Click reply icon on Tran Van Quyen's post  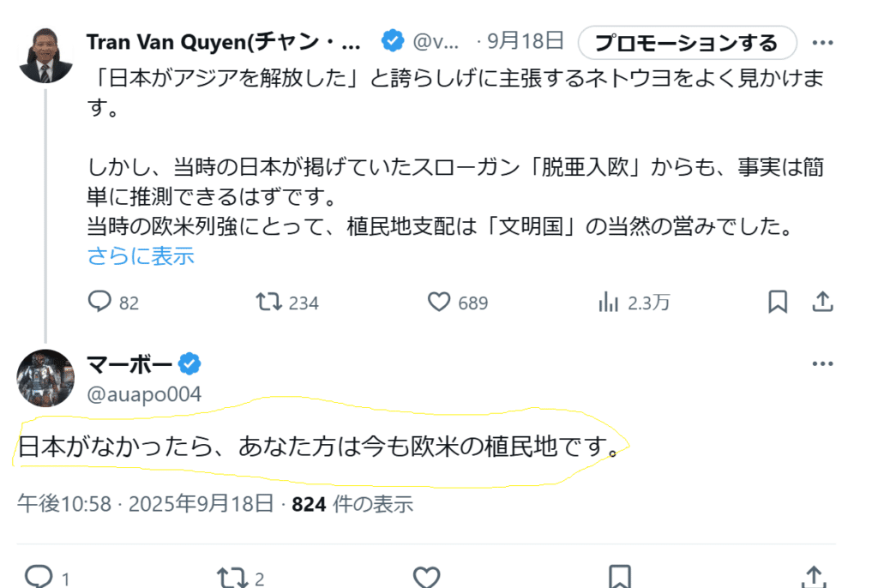pos(102,302)
